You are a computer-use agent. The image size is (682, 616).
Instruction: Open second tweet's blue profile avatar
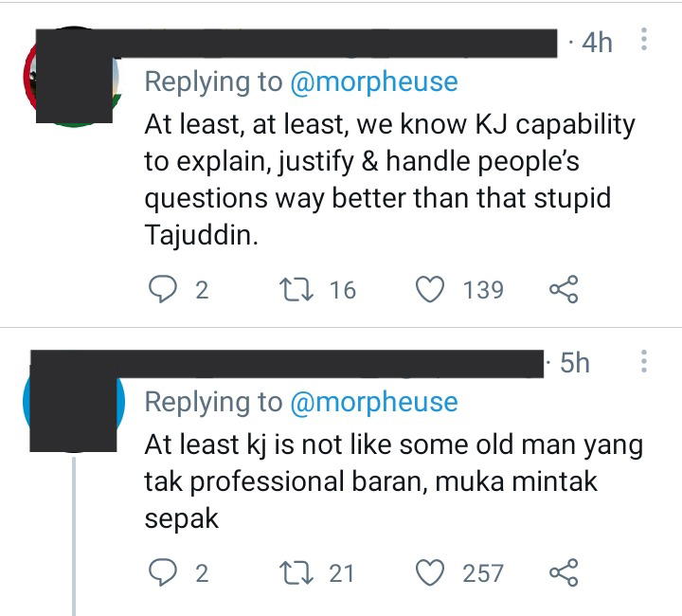[x=74, y=402]
